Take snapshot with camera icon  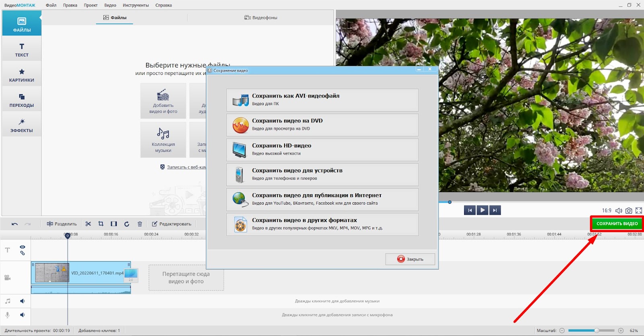coord(629,211)
